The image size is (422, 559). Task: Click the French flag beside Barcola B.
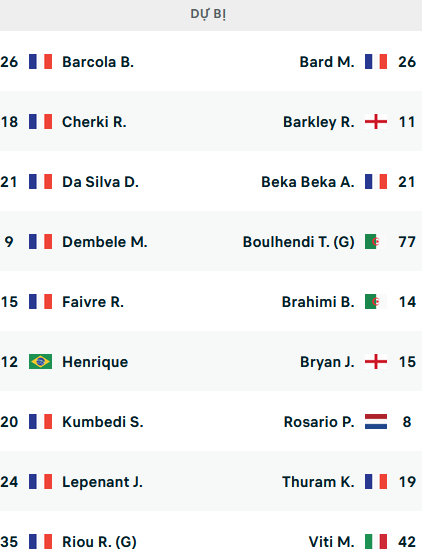click(40, 61)
